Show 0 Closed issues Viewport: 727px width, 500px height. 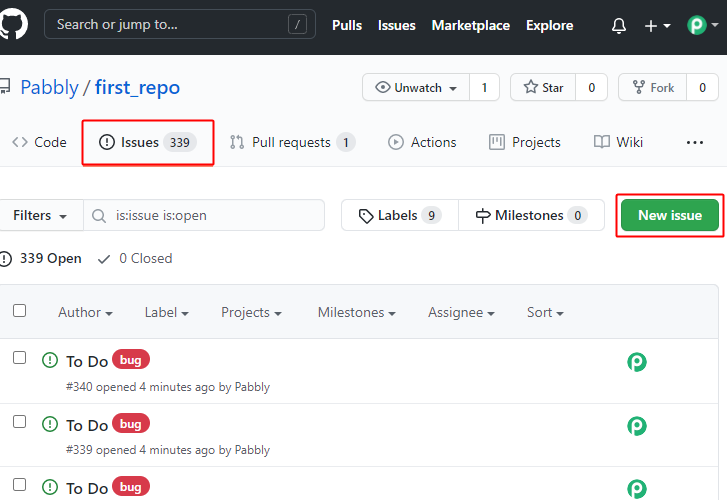(x=135, y=258)
